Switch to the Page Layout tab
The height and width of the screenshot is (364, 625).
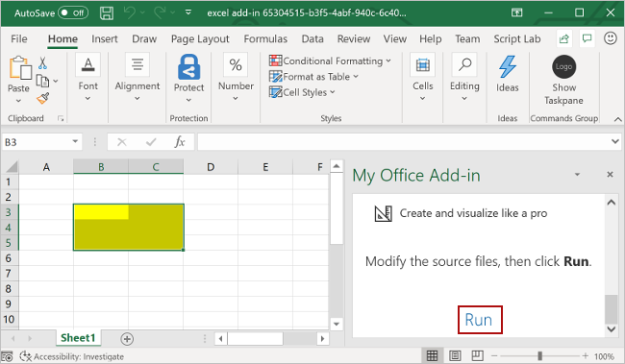pyautogui.click(x=200, y=38)
